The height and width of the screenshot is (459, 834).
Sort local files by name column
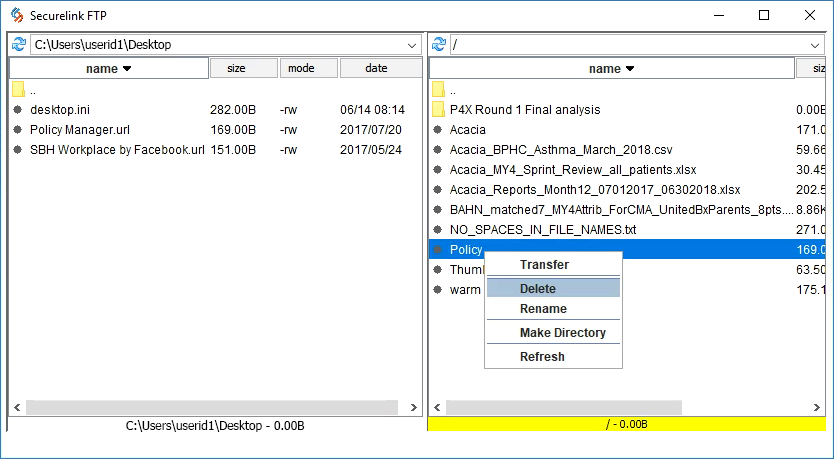coord(108,69)
